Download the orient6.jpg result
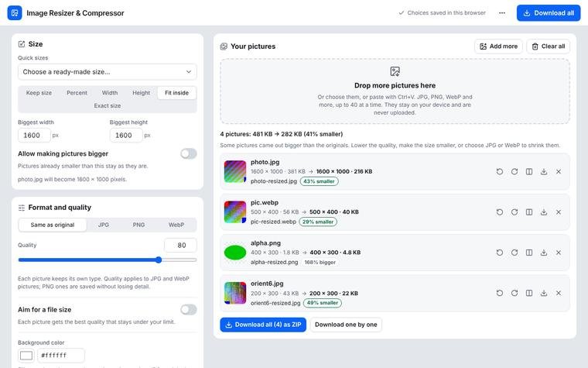 [x=544, y=293]
